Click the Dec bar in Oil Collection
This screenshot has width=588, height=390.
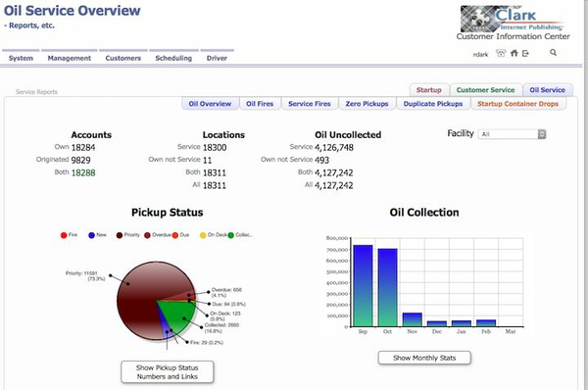437,323
